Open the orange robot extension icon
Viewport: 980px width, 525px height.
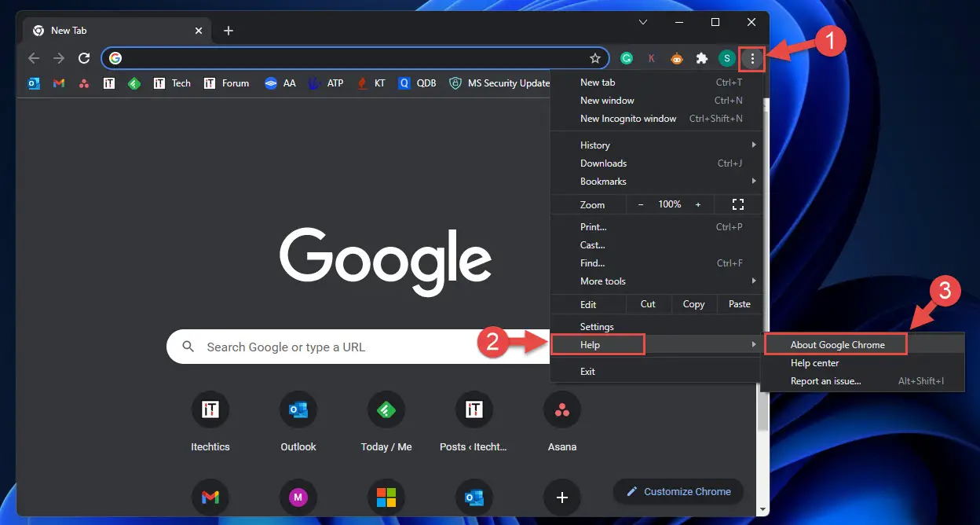coord(677,58)
